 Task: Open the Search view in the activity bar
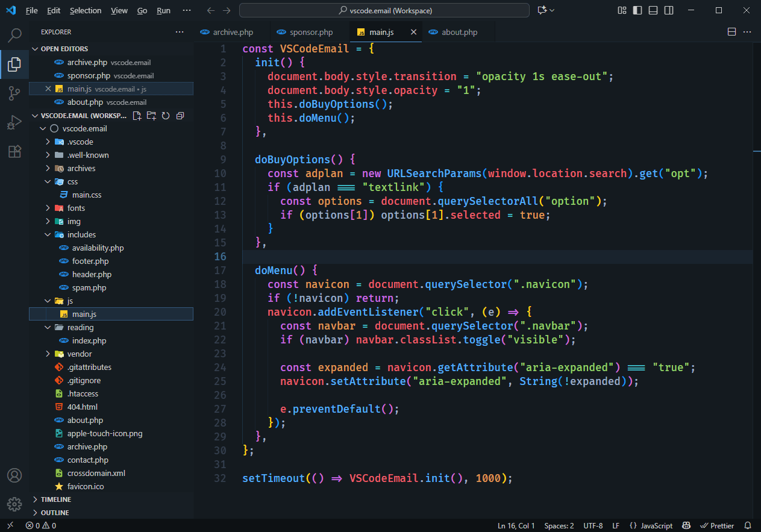(14, 36)
